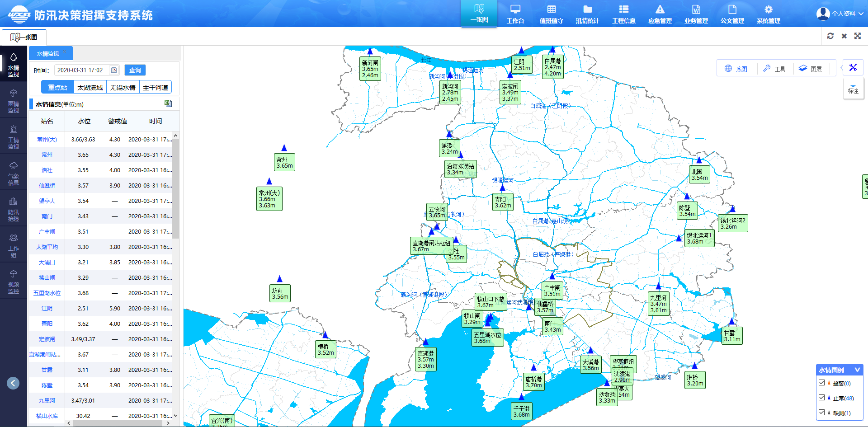Open the 常州(大) station link in the table
The width and height of the screenshot is (868, 427).
pos(47,140)
